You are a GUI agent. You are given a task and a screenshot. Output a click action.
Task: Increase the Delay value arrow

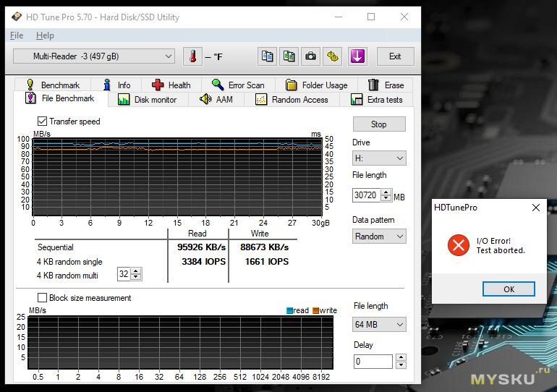tap(401, 357)
